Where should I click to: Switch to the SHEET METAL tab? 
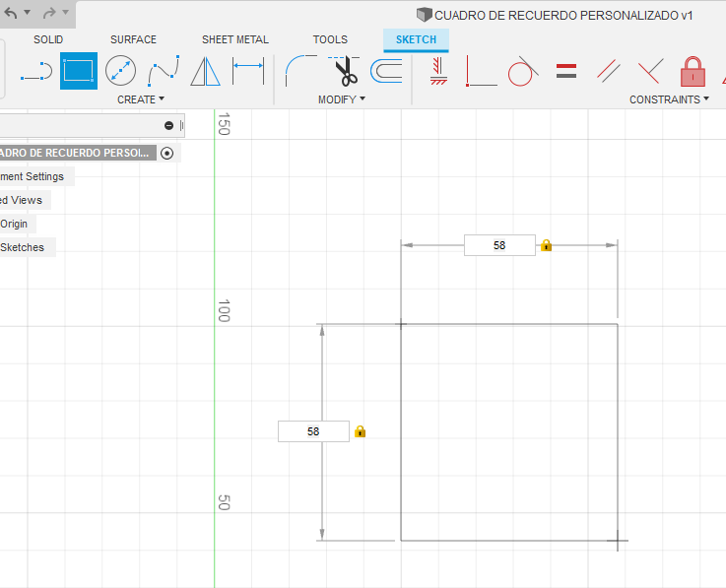tap(235, 39)
